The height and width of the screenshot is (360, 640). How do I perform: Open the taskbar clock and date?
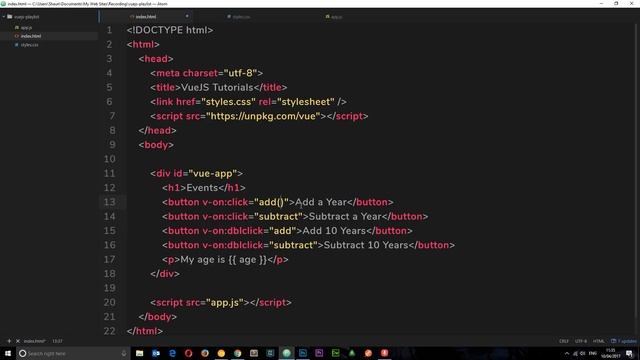coord(611,353)
